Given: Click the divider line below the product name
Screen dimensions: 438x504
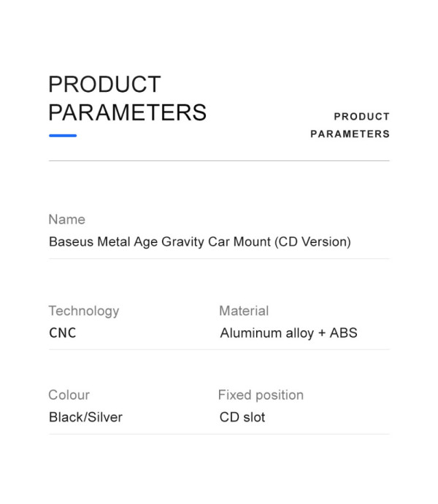Looking at the screenshot, I should (219, 258).
